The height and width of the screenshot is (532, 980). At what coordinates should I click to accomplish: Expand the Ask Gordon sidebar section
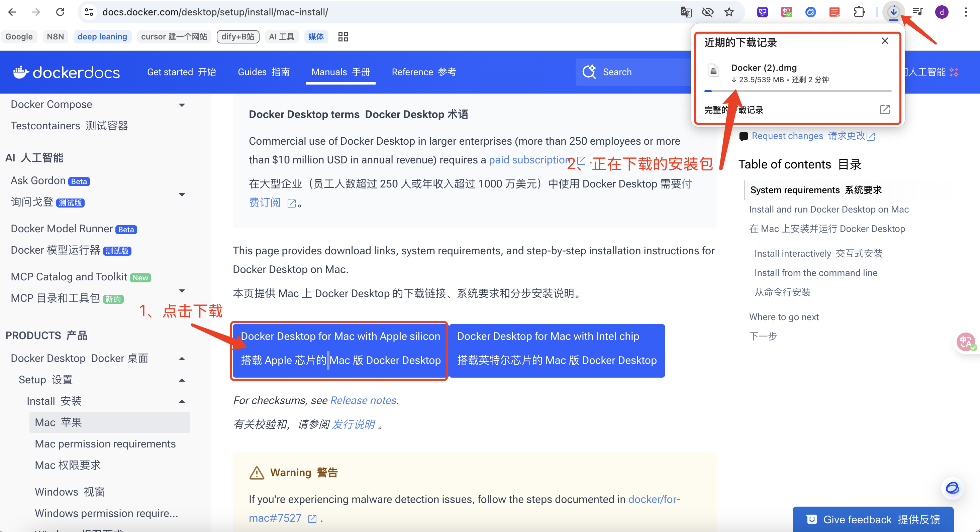[x=182, y=194]
